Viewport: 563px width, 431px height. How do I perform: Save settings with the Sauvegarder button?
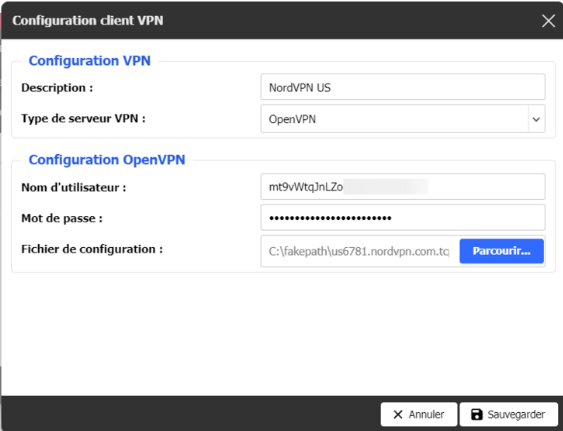(508, 414)
